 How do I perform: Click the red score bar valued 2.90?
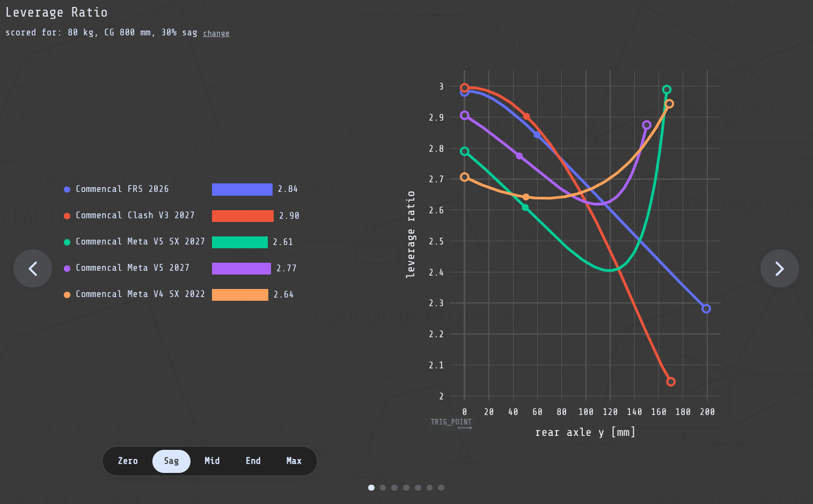(x=243, y=216)
